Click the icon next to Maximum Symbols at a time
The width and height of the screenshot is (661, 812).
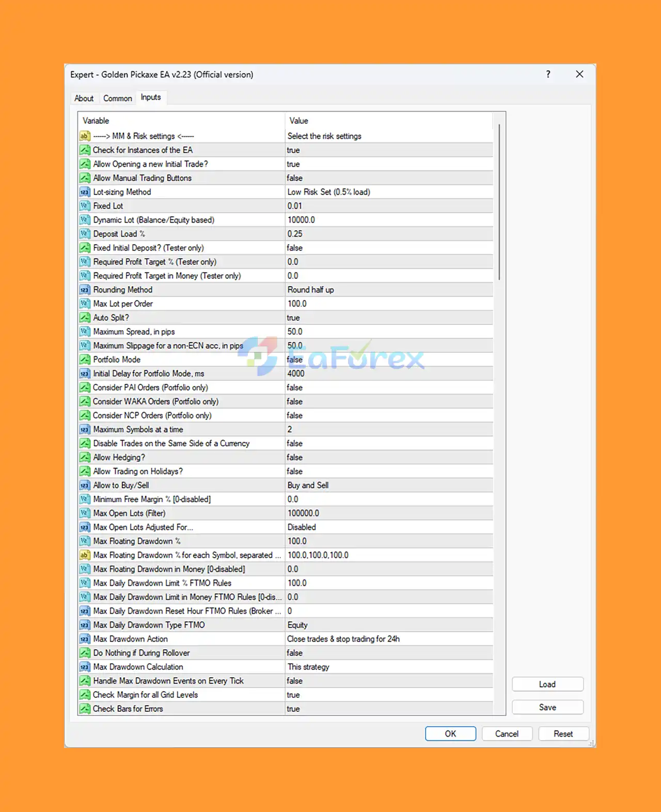click(85, 429)
